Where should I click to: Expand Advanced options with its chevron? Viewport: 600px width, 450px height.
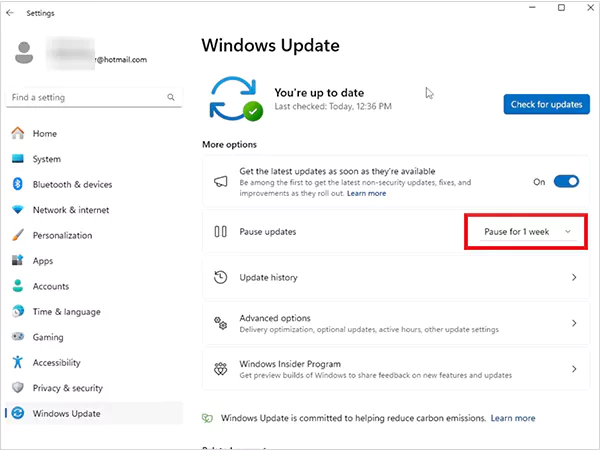pyautogui.click(x=574, y=323)
